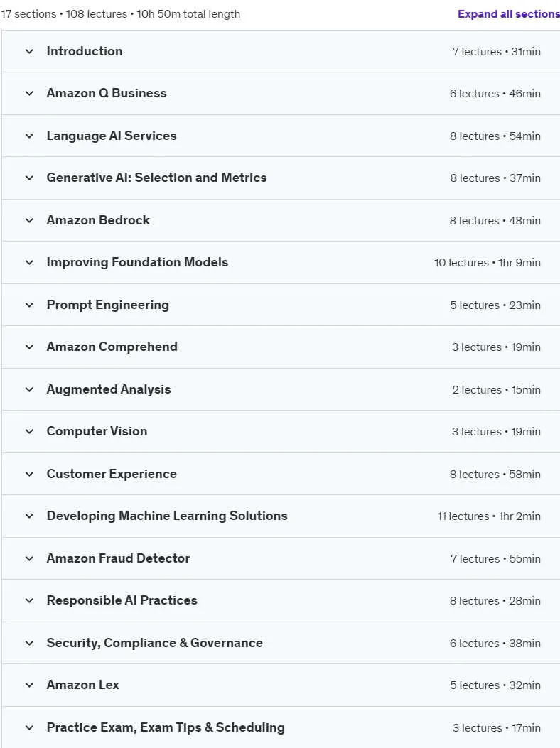
Task: Expand Language AI Services chevron
Action: point(30,136)
